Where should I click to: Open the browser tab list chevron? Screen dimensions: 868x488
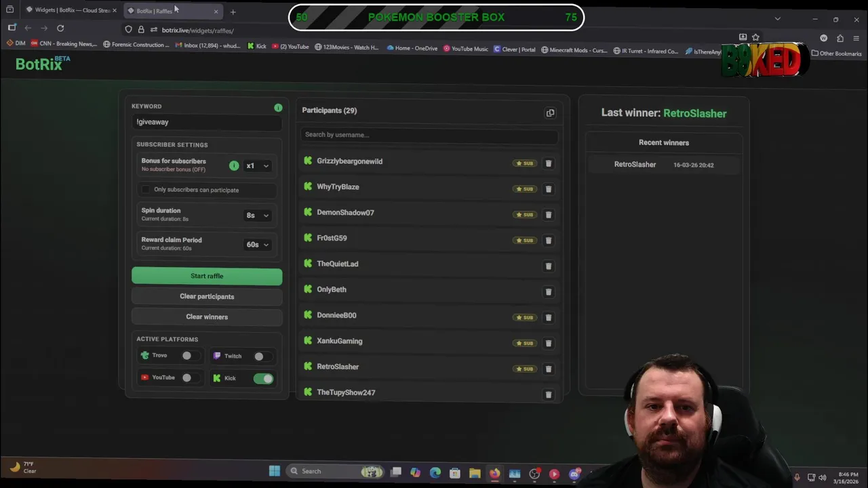tap(777, 18)
